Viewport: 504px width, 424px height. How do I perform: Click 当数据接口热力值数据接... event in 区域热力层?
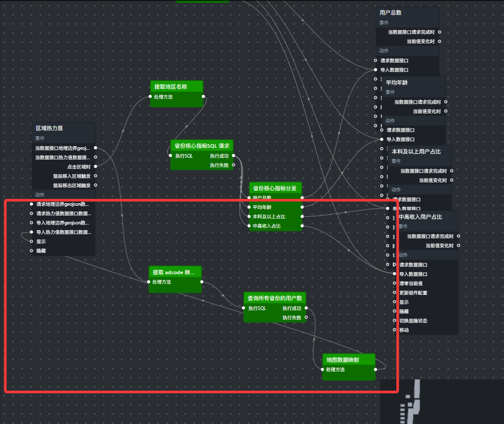62,157
